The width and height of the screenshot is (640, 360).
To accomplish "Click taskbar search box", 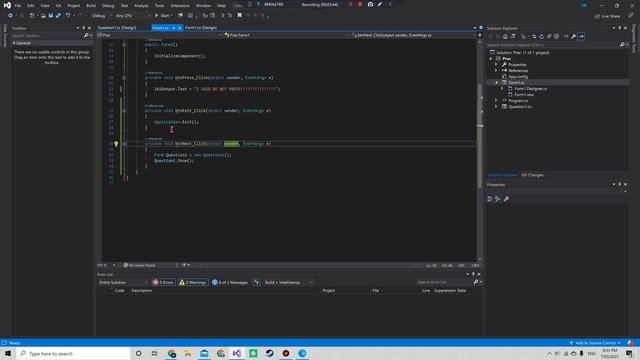I will tap(74, 353).
